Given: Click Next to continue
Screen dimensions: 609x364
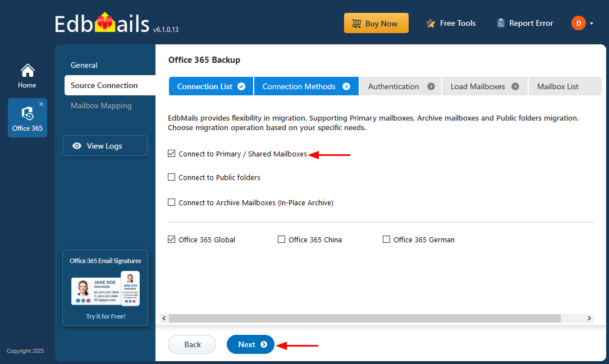Looking at the screenshot, I should click(x=250, y=344).
